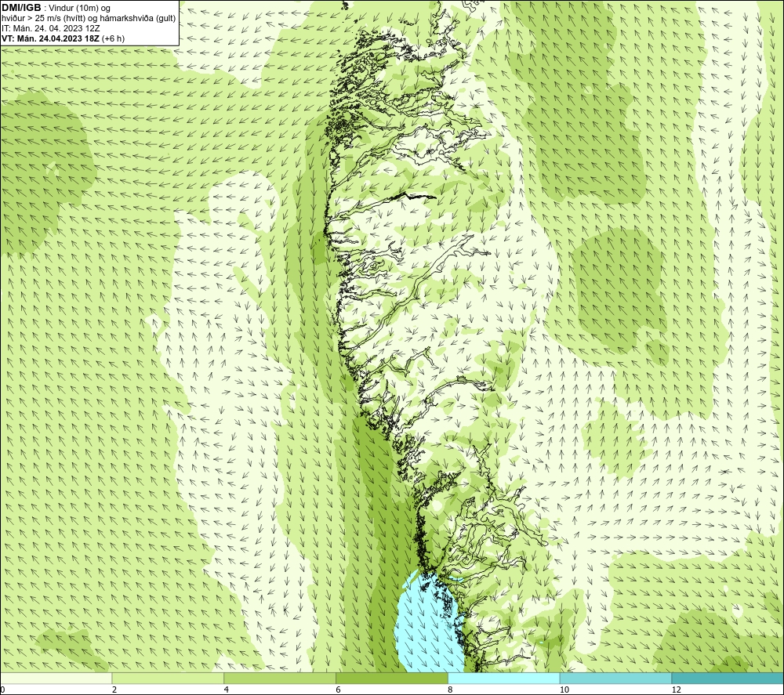Click the scale label '12'

tap(677, 690)
